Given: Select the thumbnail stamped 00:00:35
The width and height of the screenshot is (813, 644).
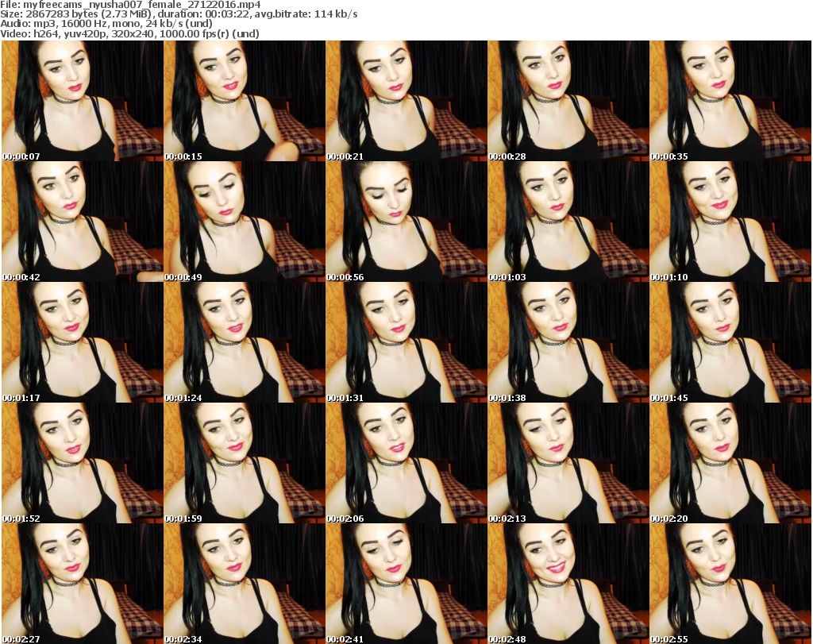Looking at the screenshot, I should 730,101.
